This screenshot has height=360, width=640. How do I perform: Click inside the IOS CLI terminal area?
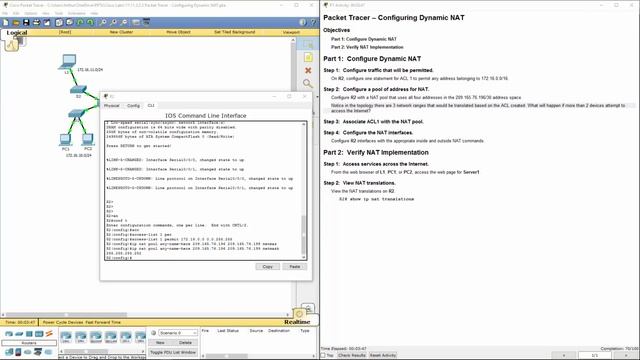point(203,190)
